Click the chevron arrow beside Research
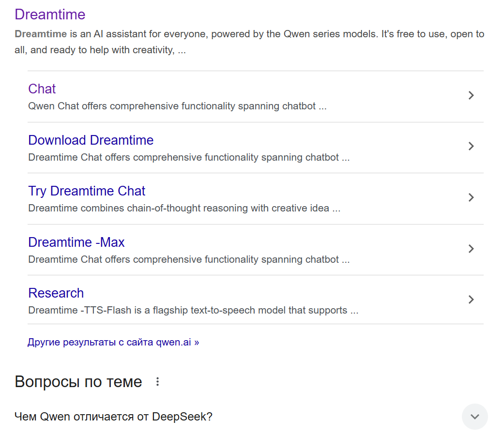 coord(471,300)
